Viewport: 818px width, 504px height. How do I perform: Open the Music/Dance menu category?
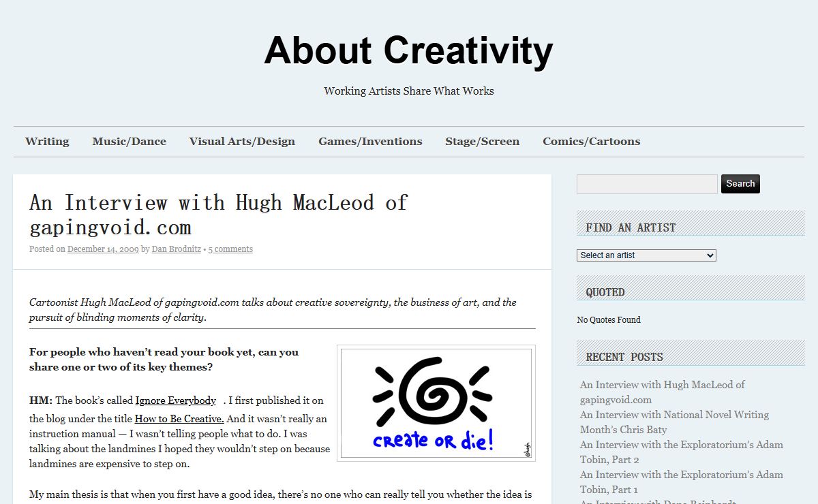pyautogui.click(x=130, y=142)
